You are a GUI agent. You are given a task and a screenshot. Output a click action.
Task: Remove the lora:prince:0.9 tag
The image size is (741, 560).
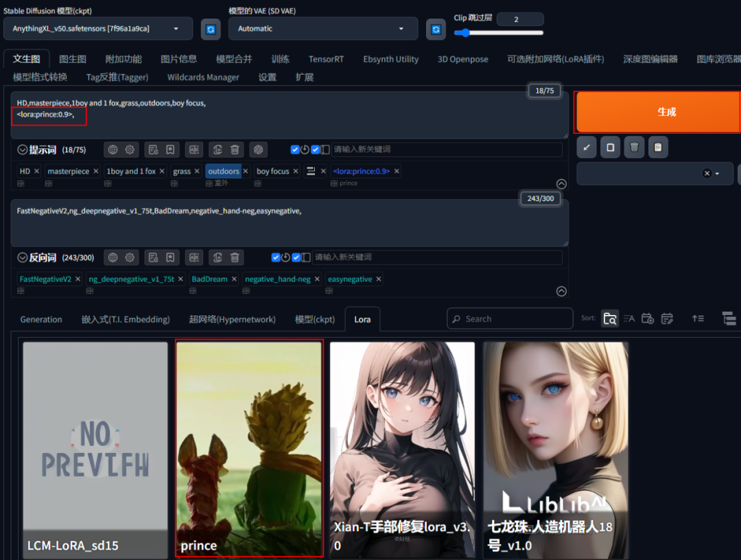pyautogui.click(x=397, y=171)
